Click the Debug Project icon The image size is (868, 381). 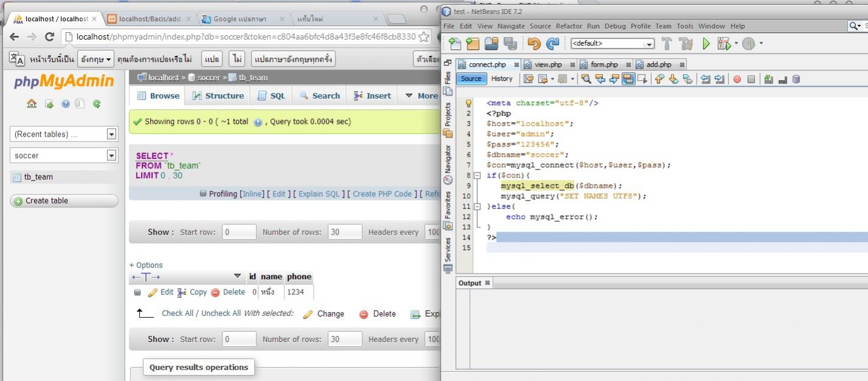(x=723, y=44)
